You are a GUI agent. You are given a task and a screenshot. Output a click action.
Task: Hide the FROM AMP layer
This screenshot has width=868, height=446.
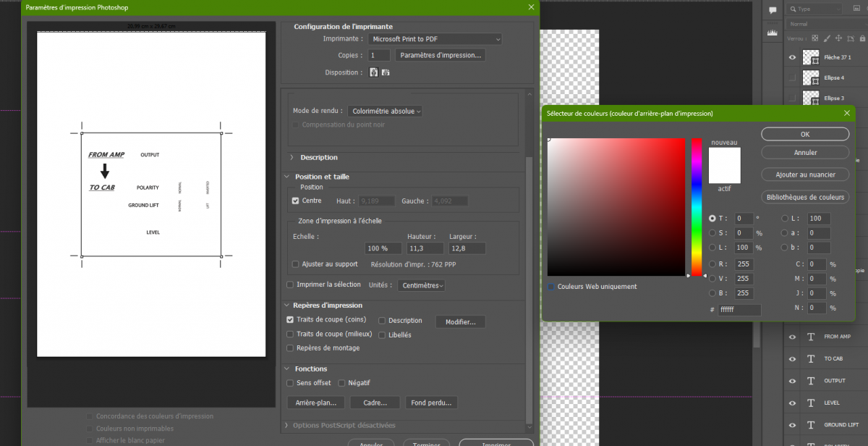coord(792,337)
